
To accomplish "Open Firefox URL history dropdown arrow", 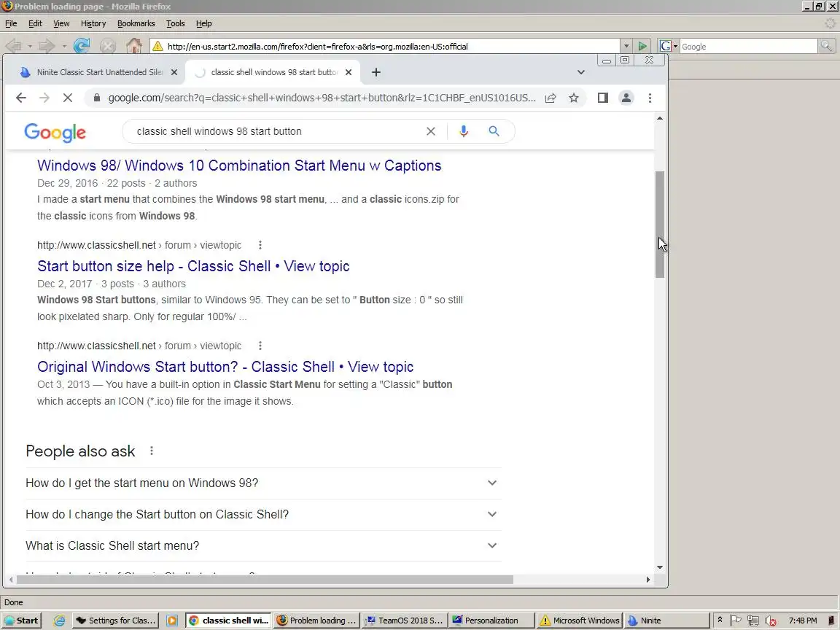I will (x=626, y=46).
